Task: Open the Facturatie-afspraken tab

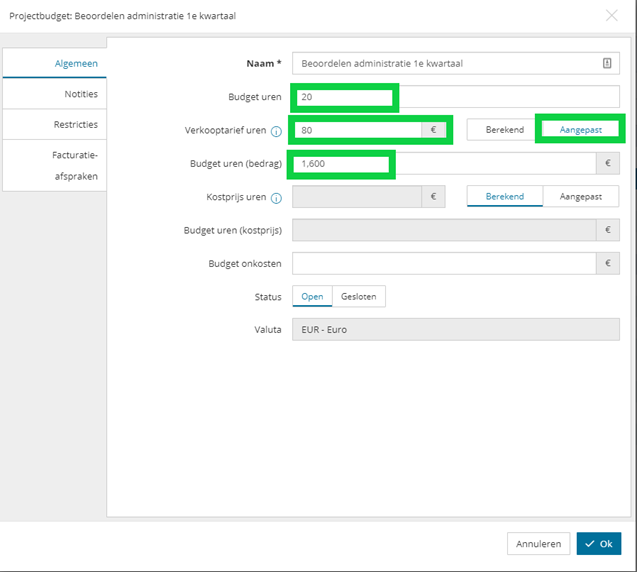Action: tap(54, 165)
